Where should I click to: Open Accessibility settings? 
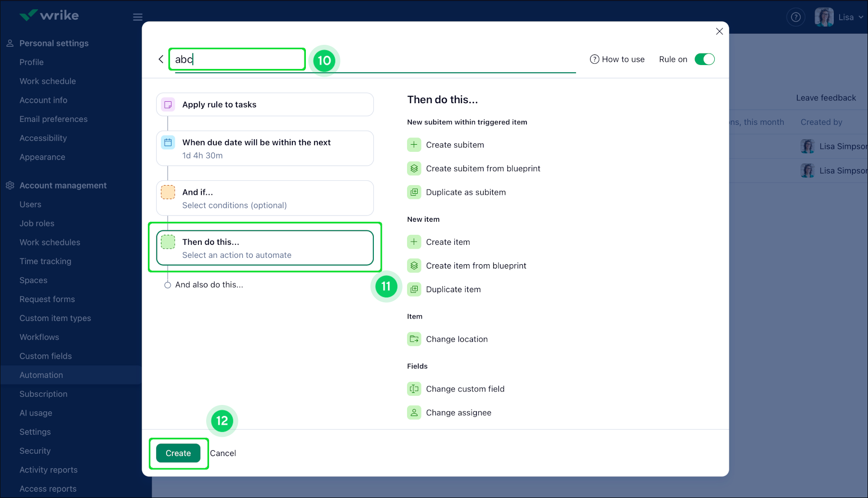point(43,138)
